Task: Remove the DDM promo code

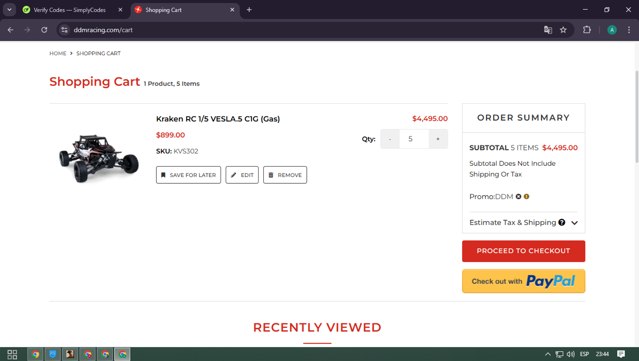Action: point(518,196)
